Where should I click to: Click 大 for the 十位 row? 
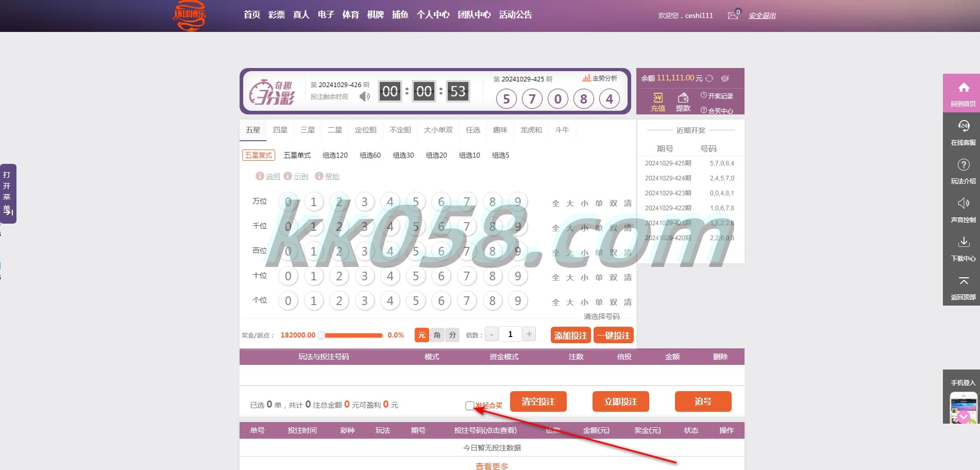pos(570,278)
